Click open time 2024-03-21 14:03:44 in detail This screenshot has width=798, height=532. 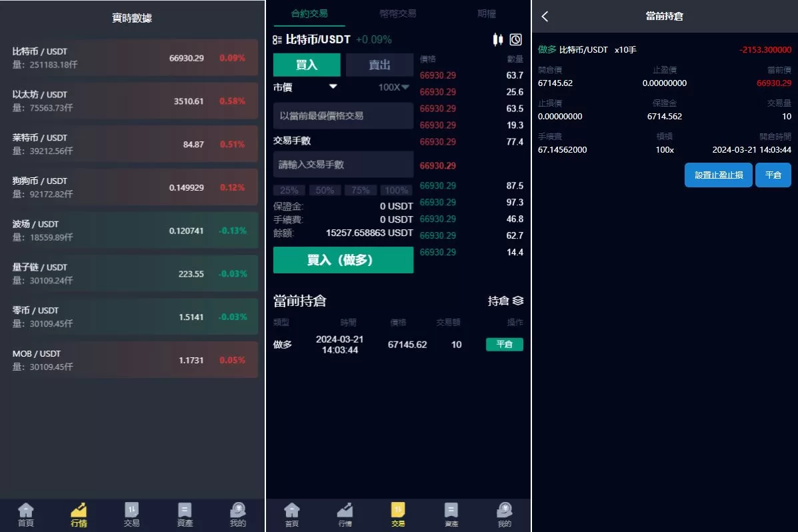click(752, 150)
